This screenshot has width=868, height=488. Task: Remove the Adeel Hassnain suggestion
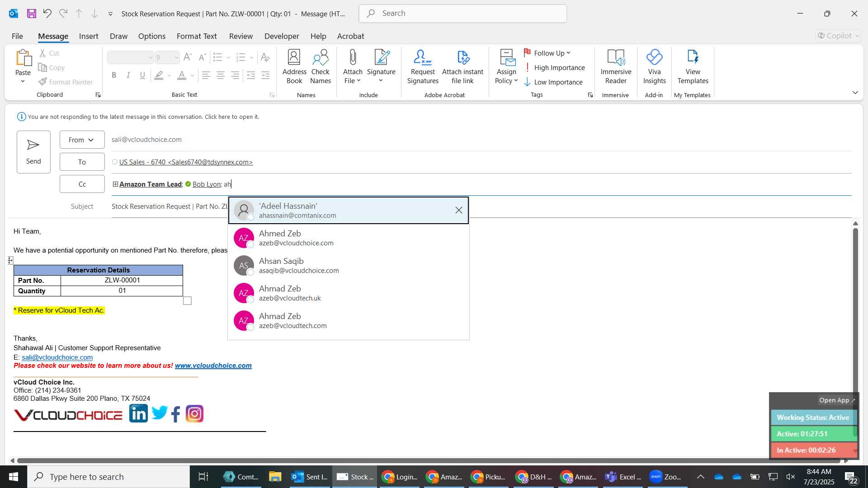pos(458,210)
